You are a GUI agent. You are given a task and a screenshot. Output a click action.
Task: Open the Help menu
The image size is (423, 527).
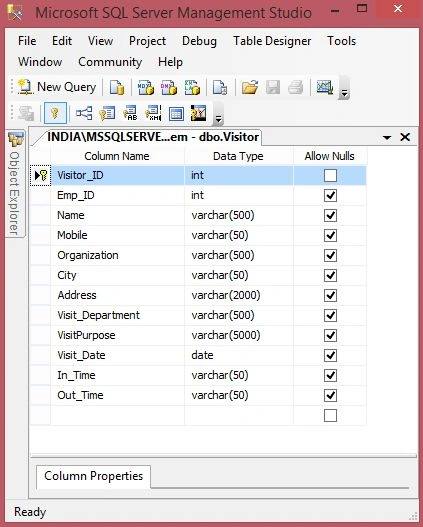[170, 62]
